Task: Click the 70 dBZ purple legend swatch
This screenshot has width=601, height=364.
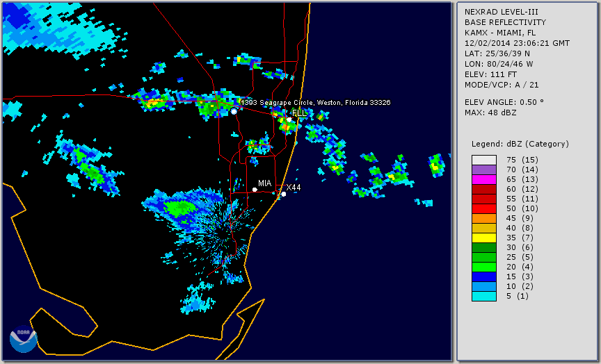Action: click(x=484, y=169)
